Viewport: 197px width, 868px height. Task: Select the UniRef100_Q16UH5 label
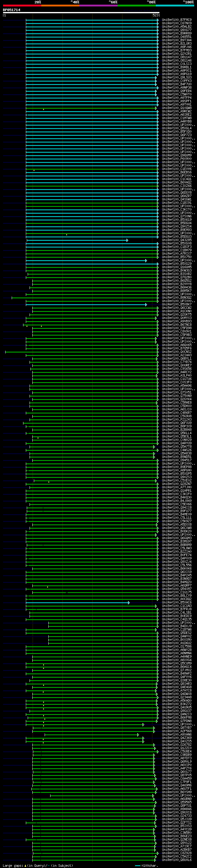click(x=177, y=267)
